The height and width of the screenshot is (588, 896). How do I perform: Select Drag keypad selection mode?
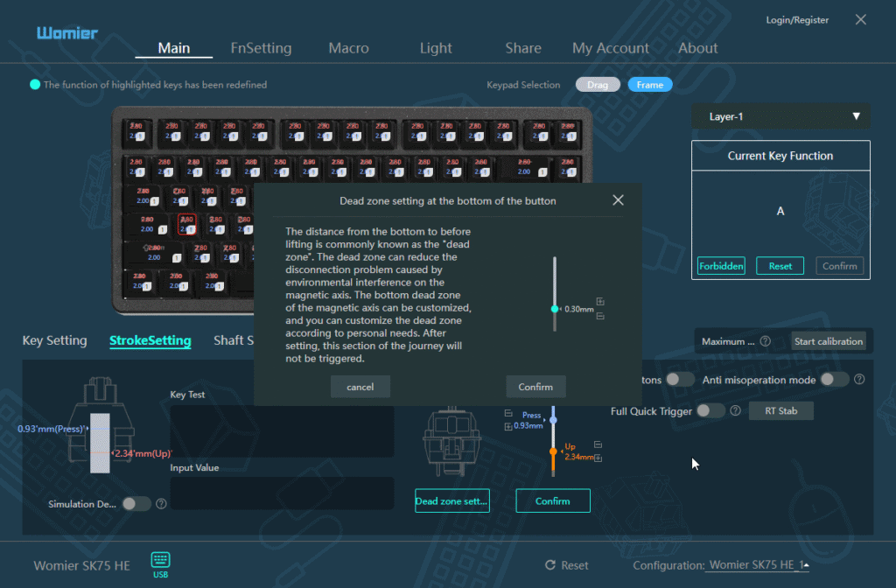click(598, 85)
